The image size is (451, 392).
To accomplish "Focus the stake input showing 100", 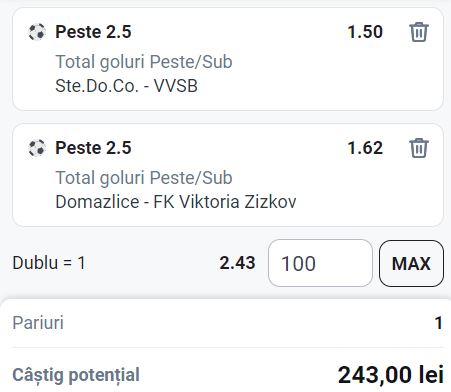I will 320,263.
